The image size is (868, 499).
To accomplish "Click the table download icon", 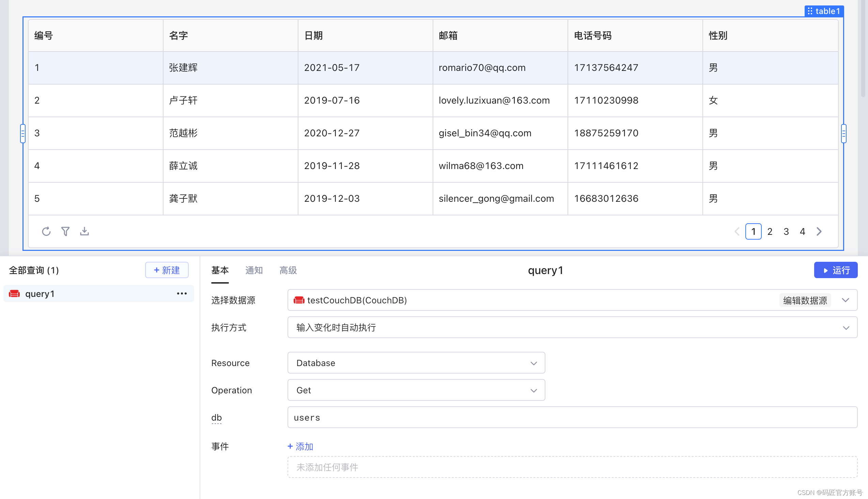I will [x=84, y=231].
